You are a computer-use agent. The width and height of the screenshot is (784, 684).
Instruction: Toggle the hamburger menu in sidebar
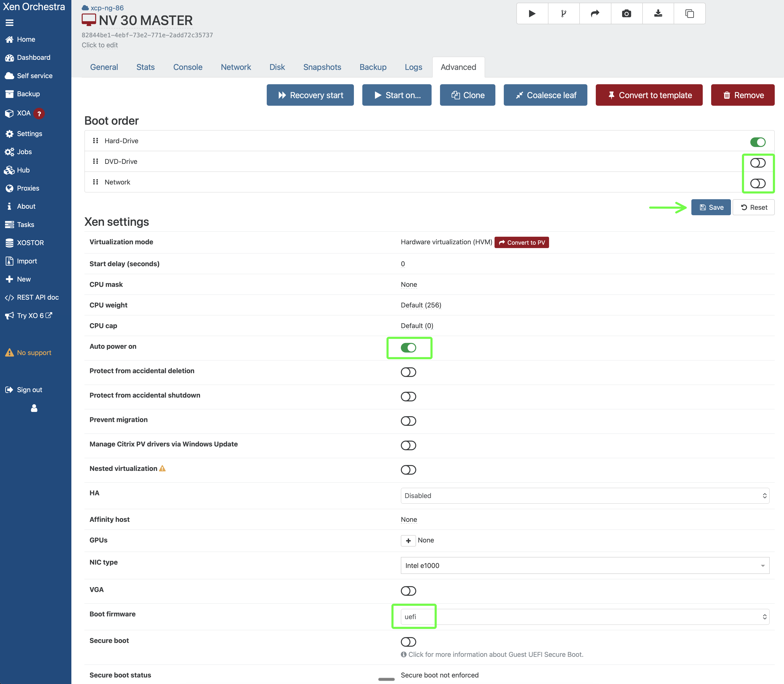coord(9,23)
